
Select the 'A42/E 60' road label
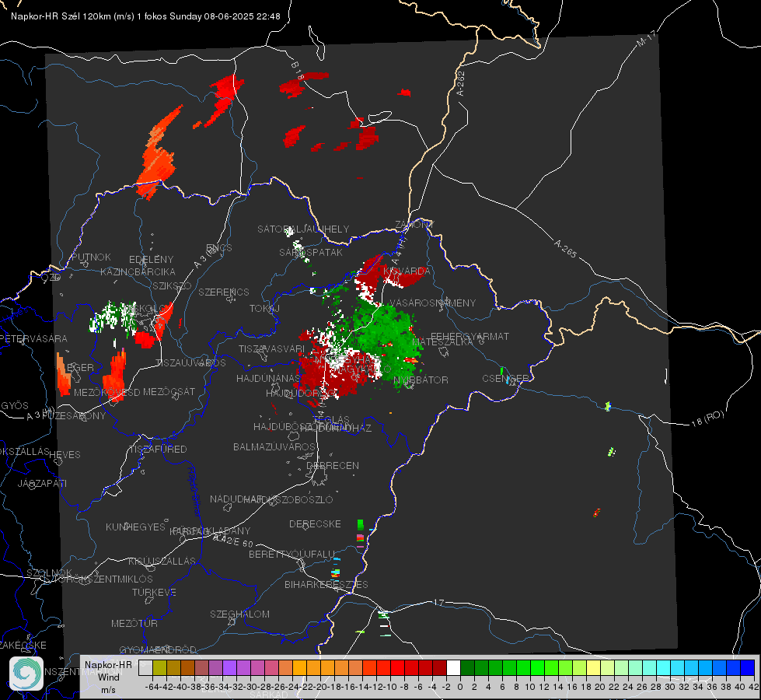233,541
